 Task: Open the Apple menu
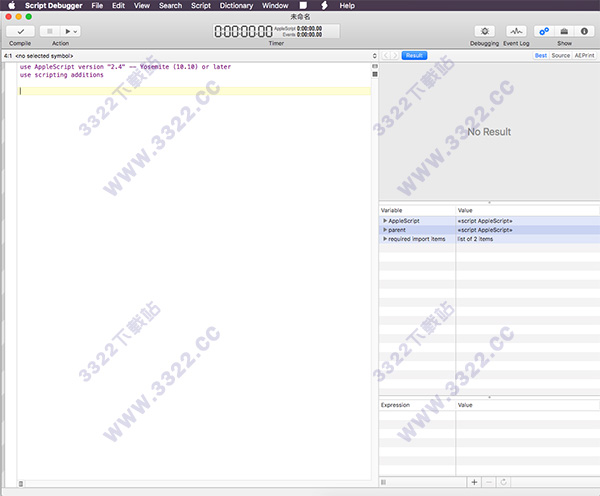[x=12, y=6]
